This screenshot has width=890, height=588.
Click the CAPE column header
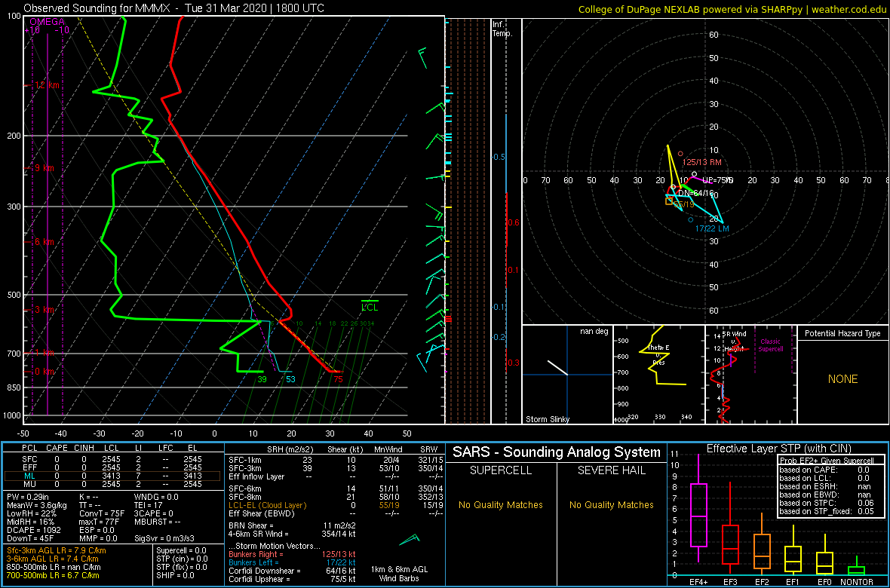(x=57, y=449)
